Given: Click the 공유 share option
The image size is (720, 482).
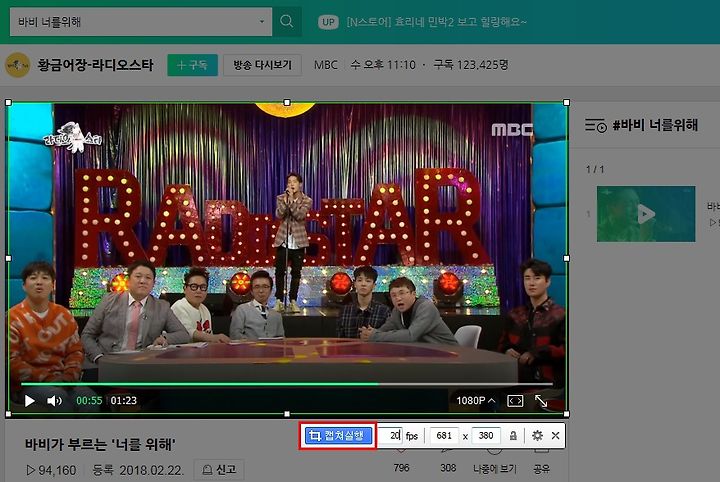Looking at the screenshot, I should (x=541, y=469).
